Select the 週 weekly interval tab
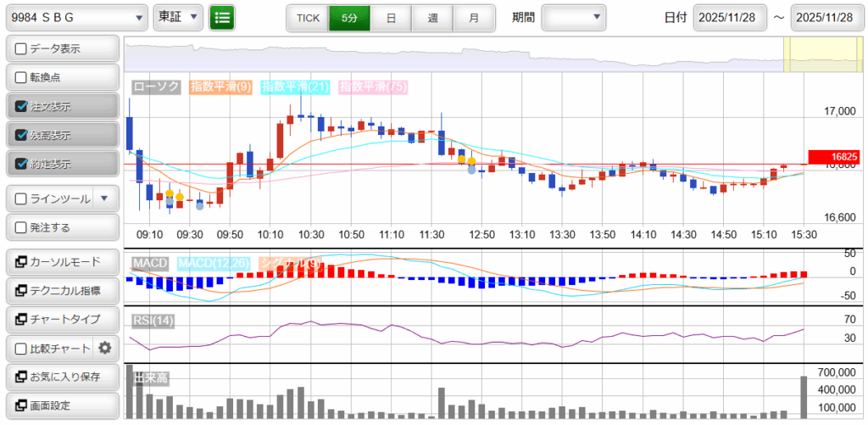The image size is (868, 425). tap(432, 17)
